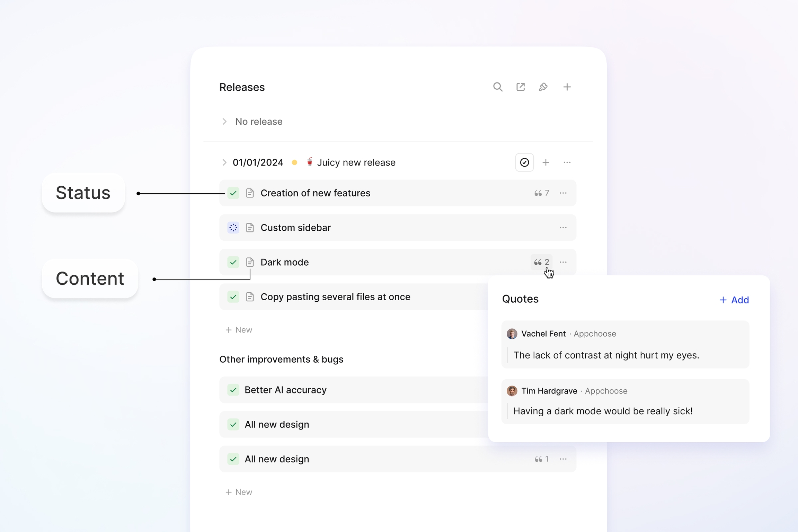The image size is (798, 532).
Task: Expand the 01/01/2024 release chevron
Action: [224, 162]
